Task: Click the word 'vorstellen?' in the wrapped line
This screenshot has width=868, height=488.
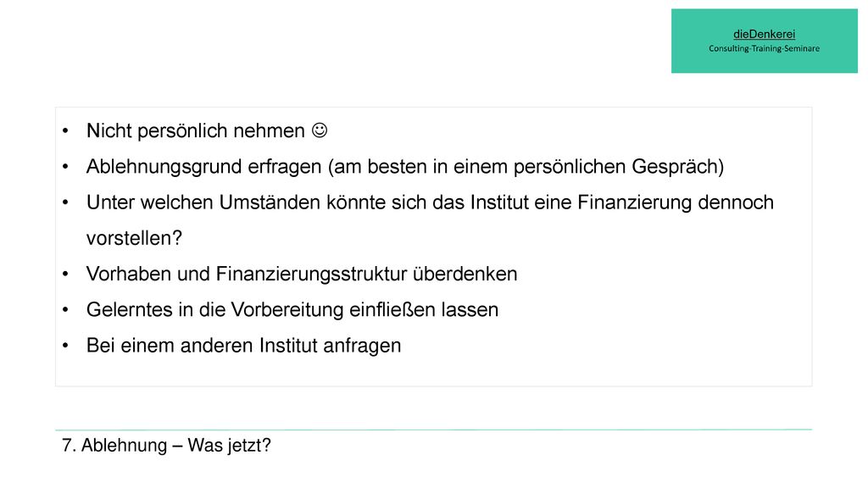Action: [134, 238]
